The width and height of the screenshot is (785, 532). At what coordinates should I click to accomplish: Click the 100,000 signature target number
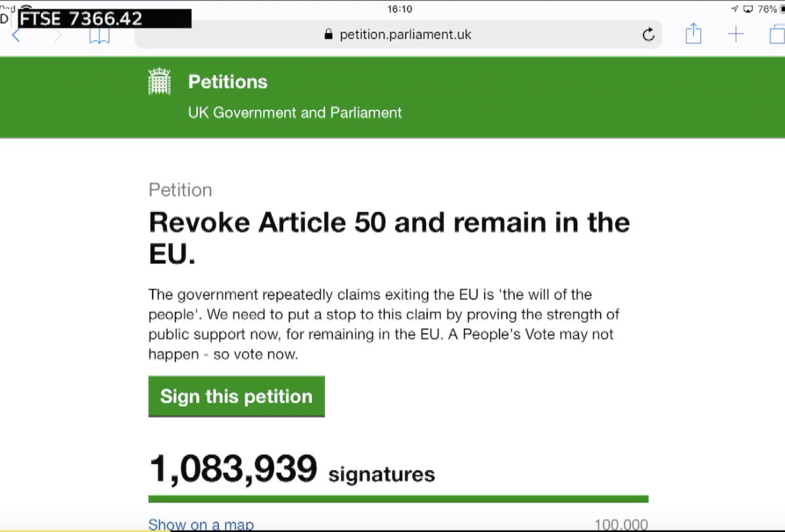point(621,525)
